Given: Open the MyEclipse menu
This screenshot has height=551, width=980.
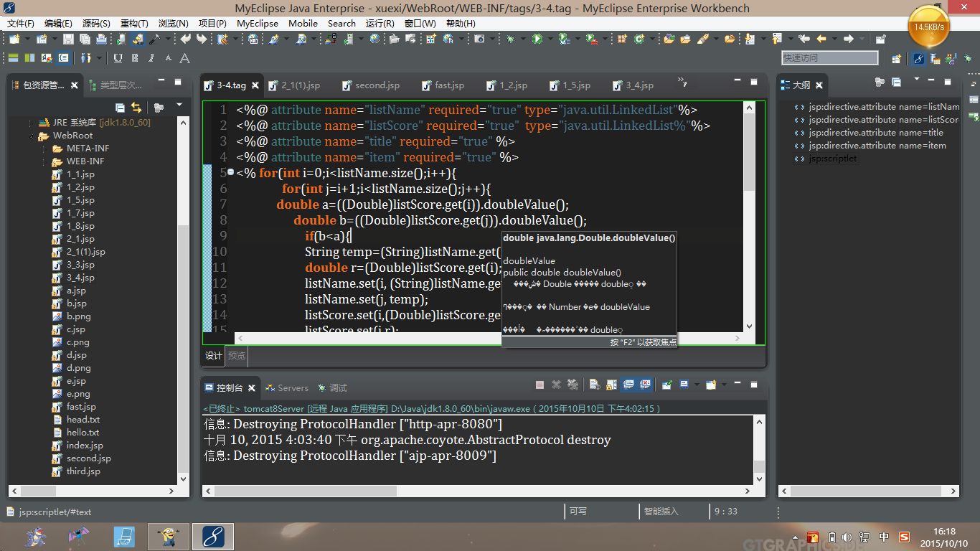Looking at the screenshot, I should 257,23.
